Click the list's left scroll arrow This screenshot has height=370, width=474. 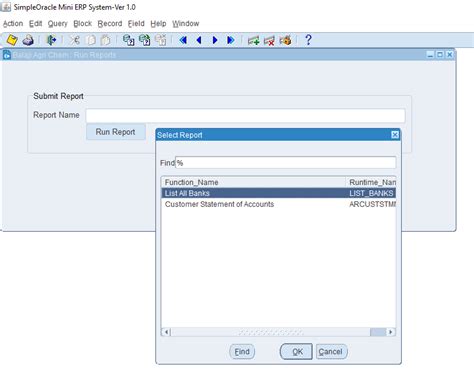click(166, 332)
